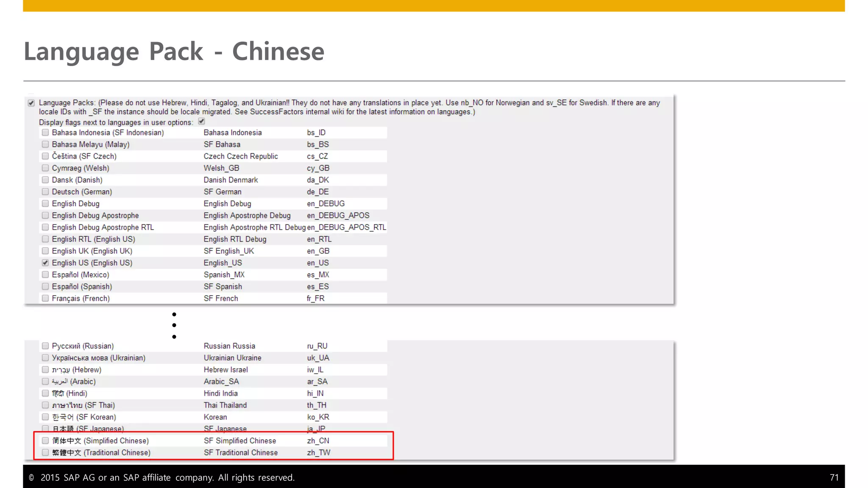Image resolution: width=868 pixels, height=488 pixels.
Task: Select the zh_CN locale code
Action: point(318,441)
